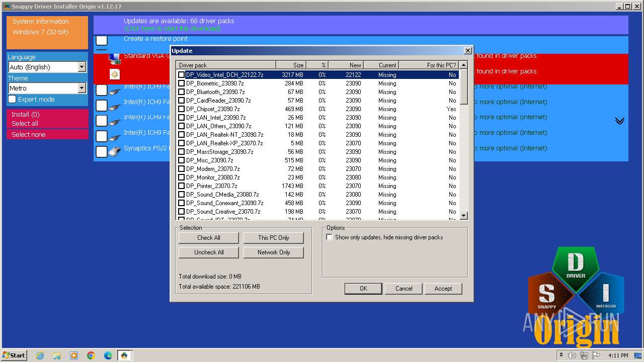Open Google Chrome from the taskbar

pyautogui.click(x=91, y=355)
